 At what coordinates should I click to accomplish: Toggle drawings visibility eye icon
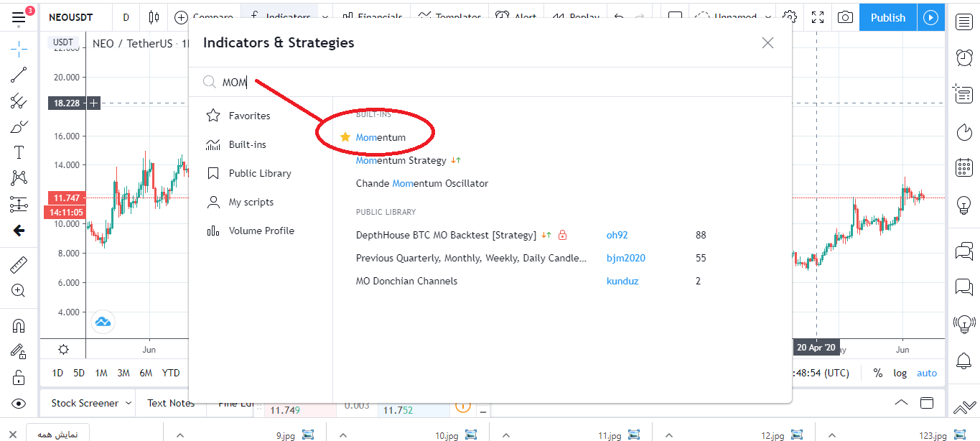tap(19, 404)
